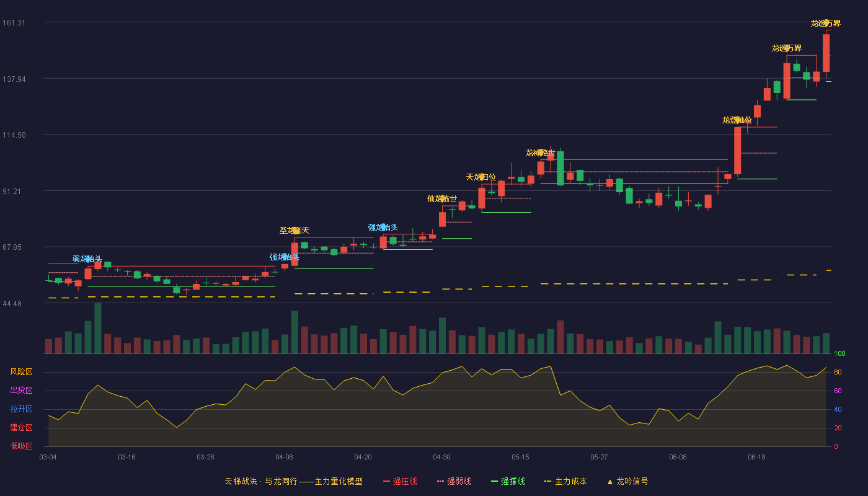The height and width of the screenshot is (496, 868).
Task: Click the 137.94 price axis label
Action: [14, 79]
